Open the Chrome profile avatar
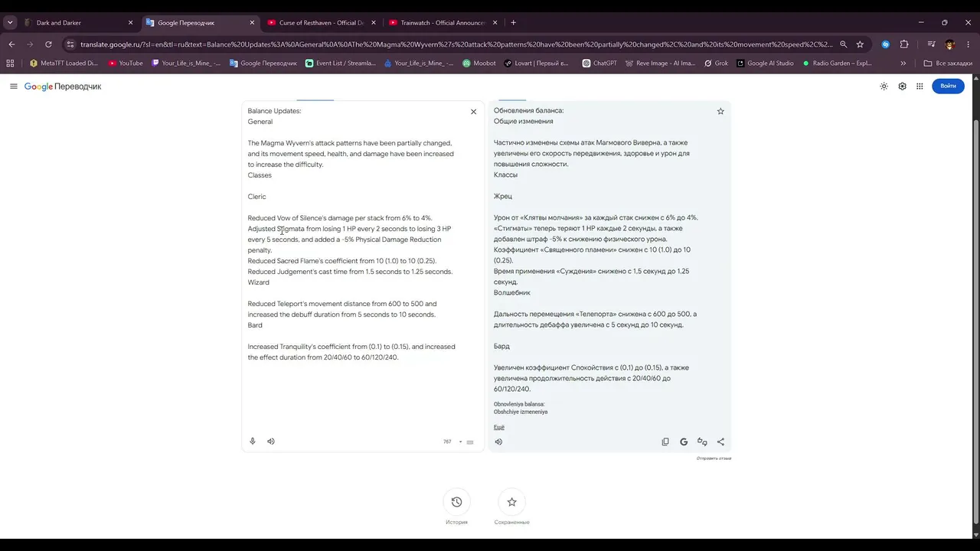This screenshot has height=551, width=980. point(950,44)
